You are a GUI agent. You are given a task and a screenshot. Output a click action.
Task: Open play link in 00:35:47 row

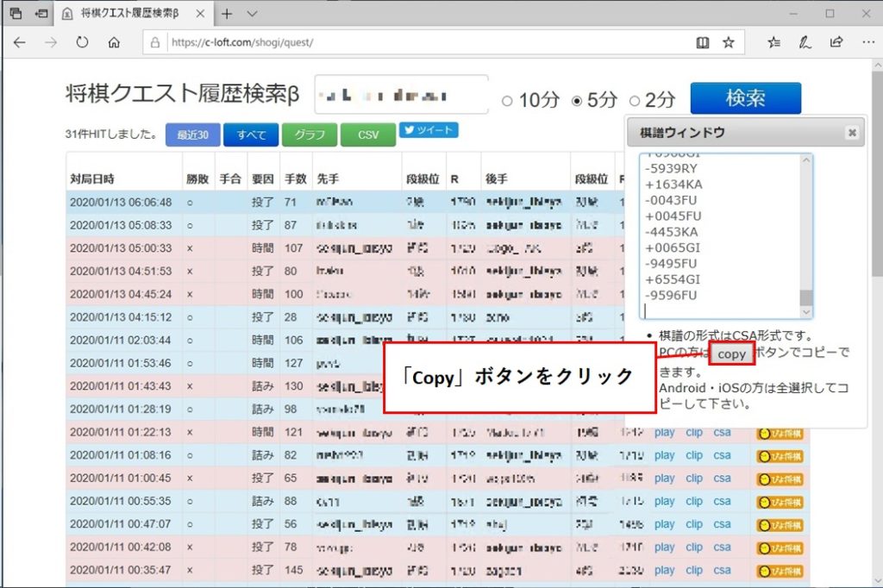[x=665, y=571]
